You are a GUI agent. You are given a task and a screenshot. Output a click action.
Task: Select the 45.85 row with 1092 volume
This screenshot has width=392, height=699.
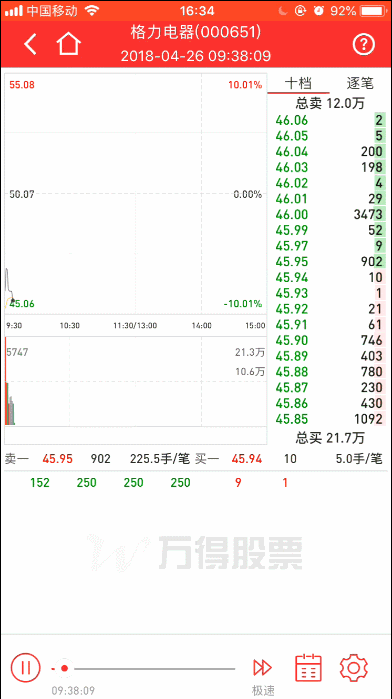coord(330,419)
